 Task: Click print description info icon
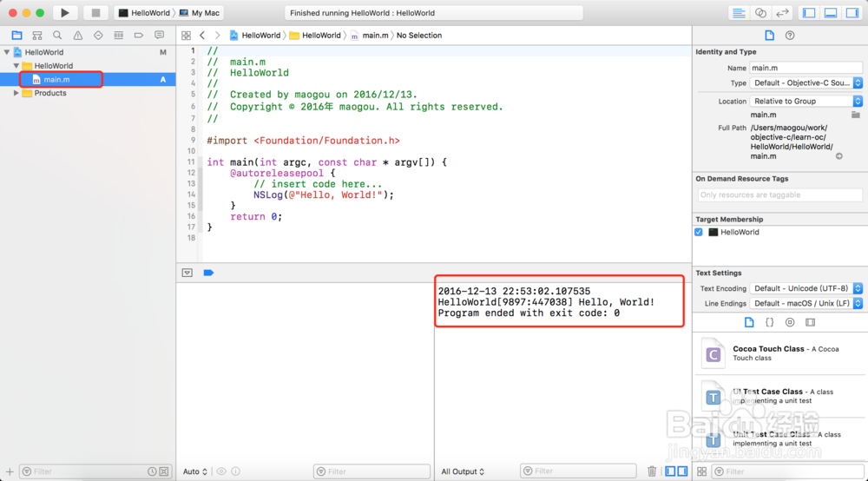click(236, 471)
